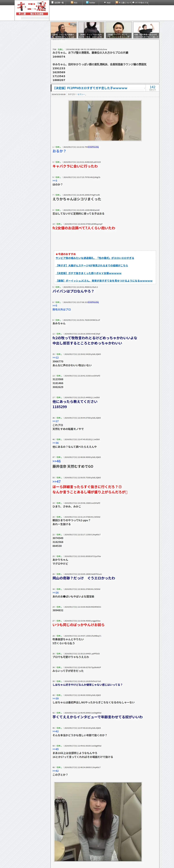Open recommended link サンビア族の嘘みたいな通過儀礼
This screenshot has height=868, width=174.
point(95,258)
